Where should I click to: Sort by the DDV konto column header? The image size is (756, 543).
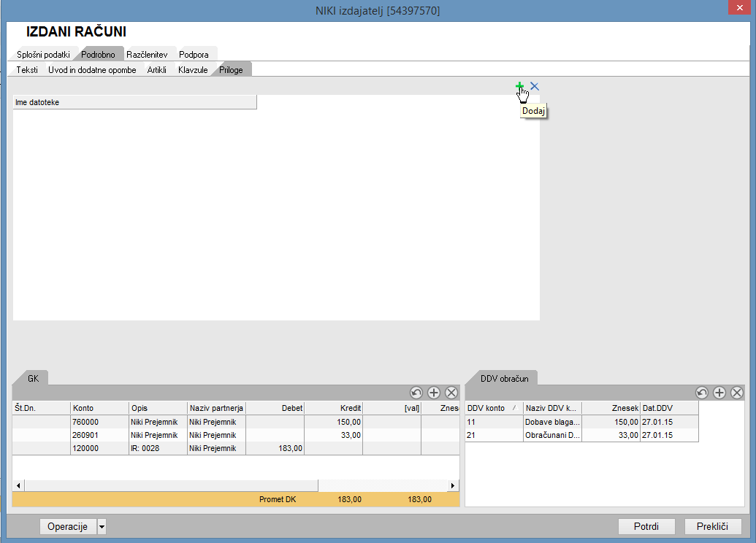[x=493, y=408]
